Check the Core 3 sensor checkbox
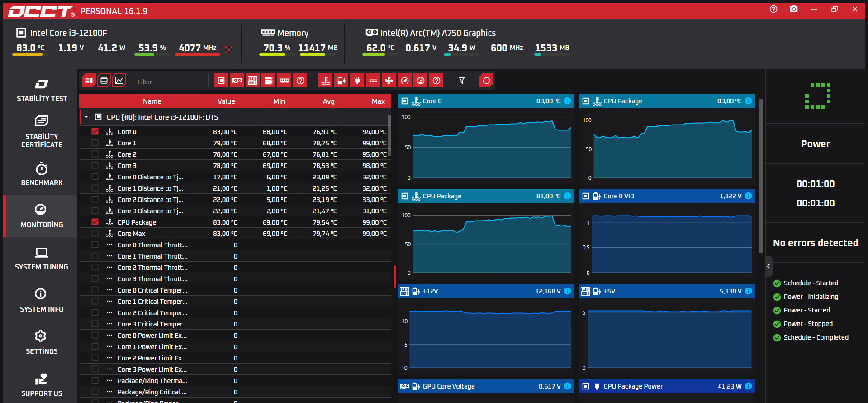This screenshot has height=403, width=868. point(95,165)
